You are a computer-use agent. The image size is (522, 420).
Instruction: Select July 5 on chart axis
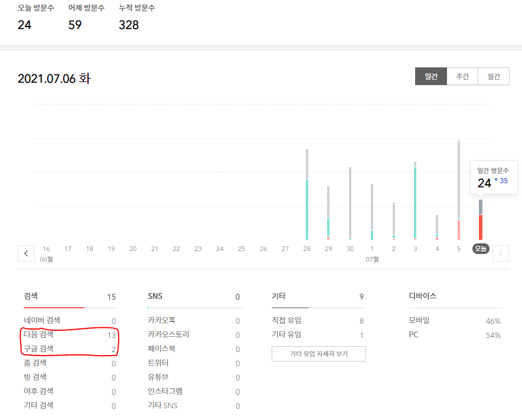coord(459,249)
